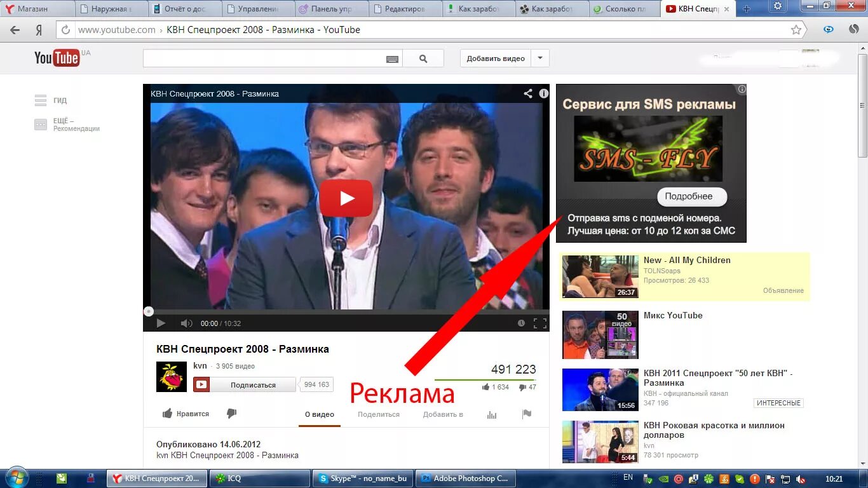Expand dropdown arrow next to Добавить видео
This screenshot has height=488, width=868.
pyautogui.click(x=540, y=58)
